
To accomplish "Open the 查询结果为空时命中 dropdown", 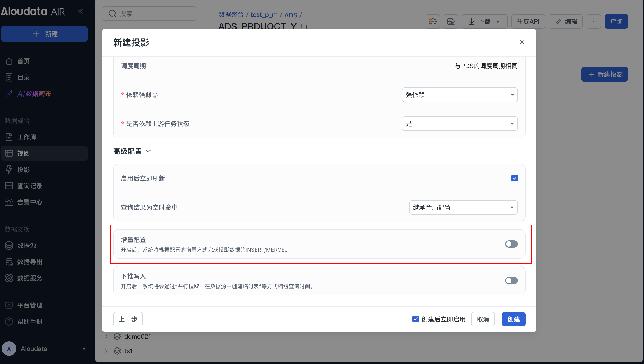I will point(463,207).
